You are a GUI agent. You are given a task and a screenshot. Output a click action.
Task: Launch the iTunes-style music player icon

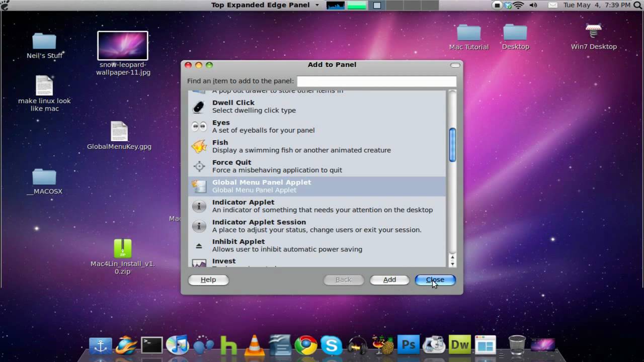tap(177, 345)
